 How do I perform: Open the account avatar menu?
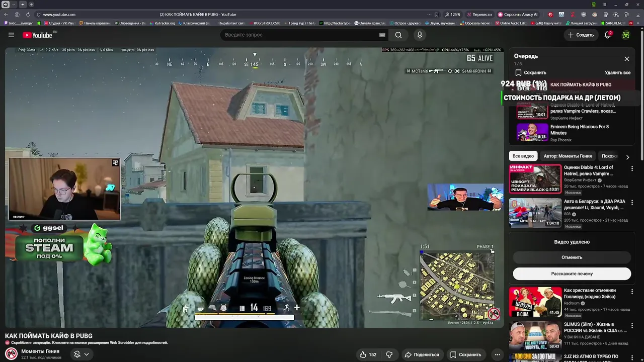click(626, 35)
